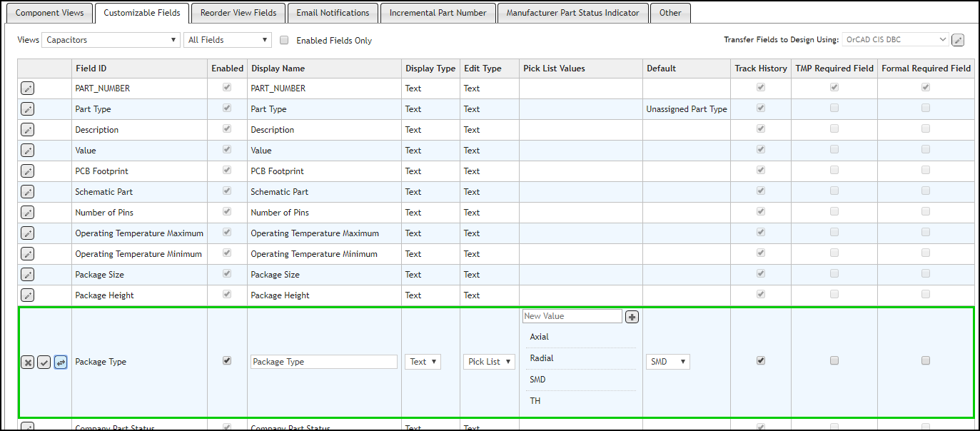980x431 pixels.
Task: Click edit pencil icon for Description row
Action: click(x=27, y=130)
